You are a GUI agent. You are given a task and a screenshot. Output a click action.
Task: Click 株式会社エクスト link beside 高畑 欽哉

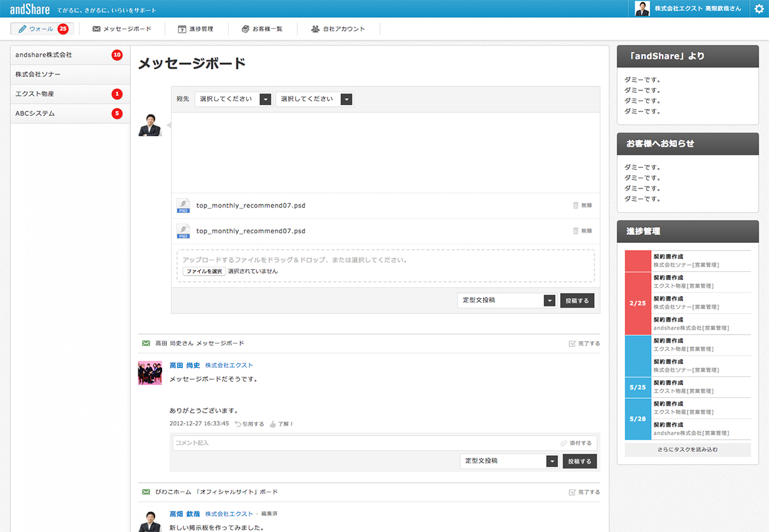(229, 514)
